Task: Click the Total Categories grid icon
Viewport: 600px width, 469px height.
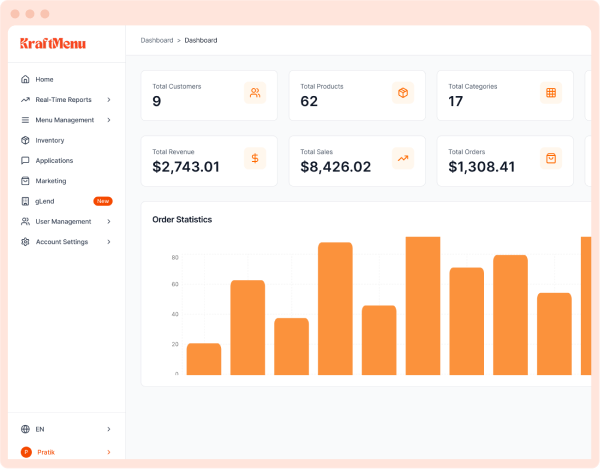Action: point(551,93)
